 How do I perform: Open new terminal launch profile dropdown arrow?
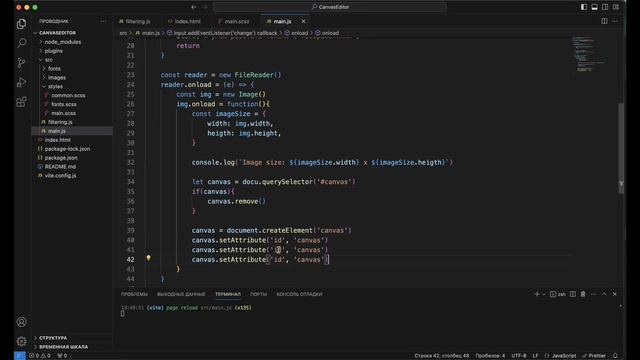pyautogui.click(x=544, y=294)
